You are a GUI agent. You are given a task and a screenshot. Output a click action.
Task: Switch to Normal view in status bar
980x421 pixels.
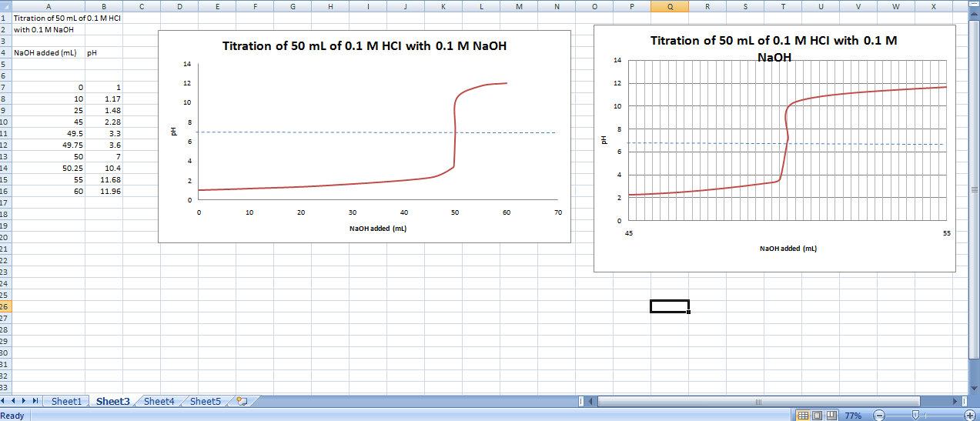click(803, 416)
